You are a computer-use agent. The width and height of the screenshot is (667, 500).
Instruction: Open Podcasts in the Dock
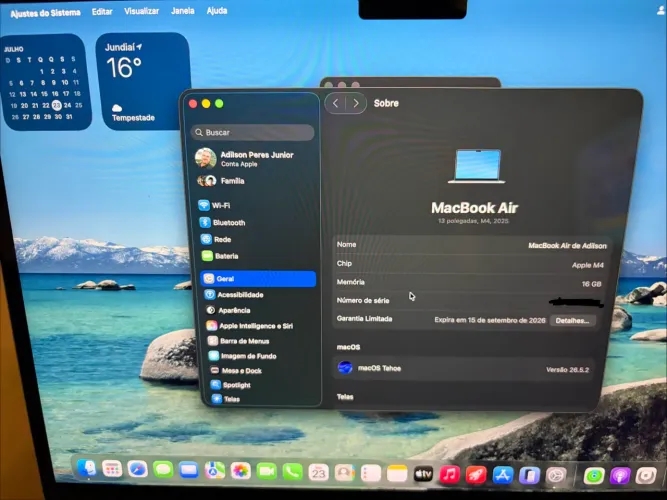pos(620,476)
